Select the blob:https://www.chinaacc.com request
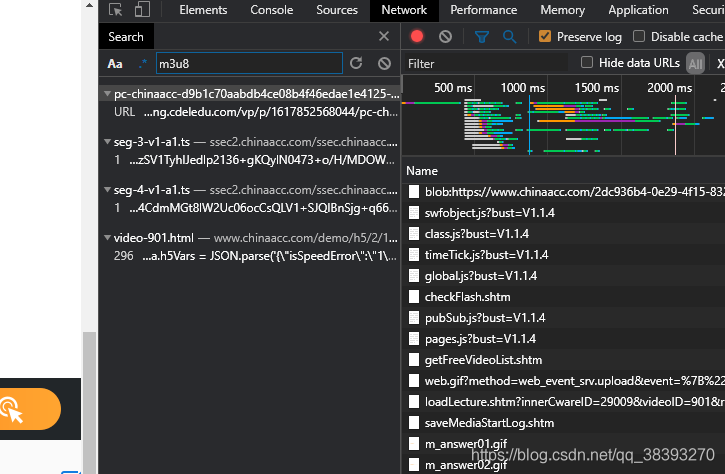 pos(564,191)
